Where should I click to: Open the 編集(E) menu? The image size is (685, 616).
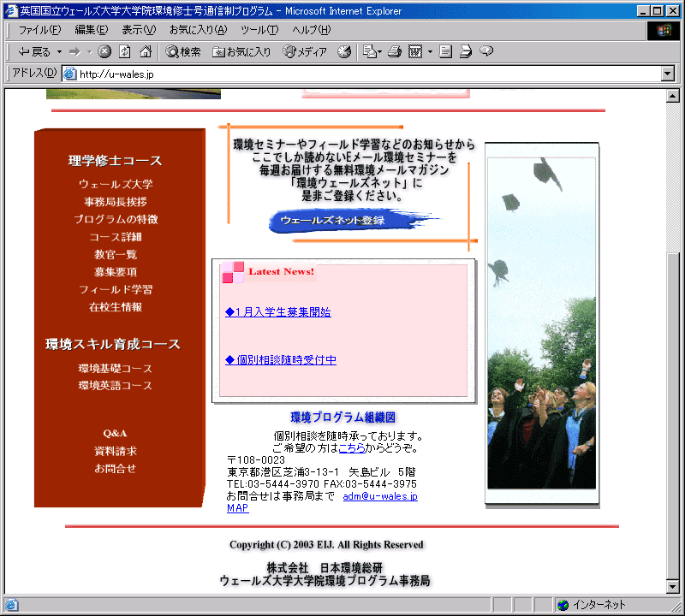[92, 30]
